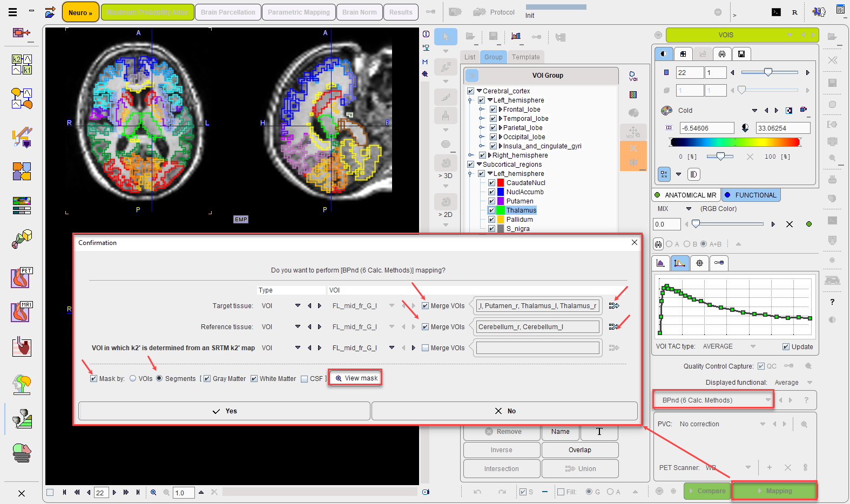Switch to the Parametric Mapping tab
Viewport: 850px width, 504px height.
click(299, 12)
